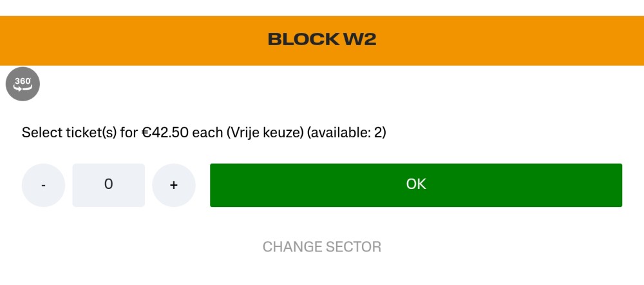
Task: Click the BLOCK W2 orange header
Action: pos(322,41)
